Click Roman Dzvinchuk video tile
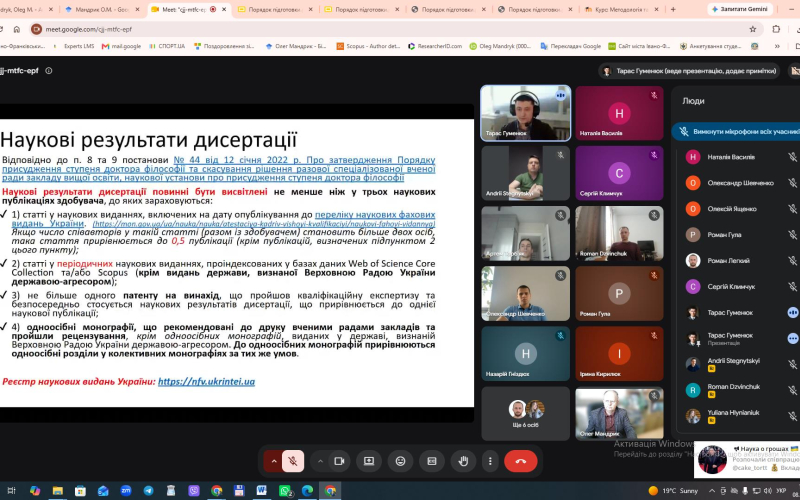This screenshot has width=800, height=500. tap(619, 233)
